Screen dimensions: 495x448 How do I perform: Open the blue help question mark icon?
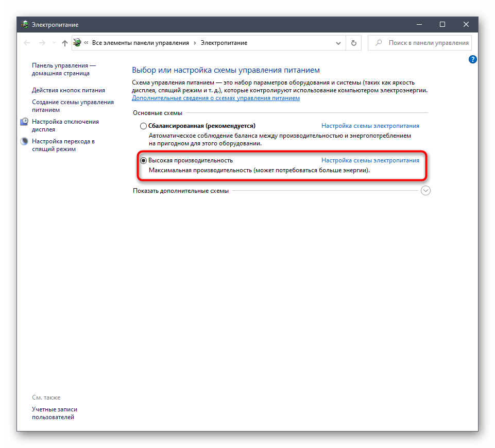pos(472,60)
